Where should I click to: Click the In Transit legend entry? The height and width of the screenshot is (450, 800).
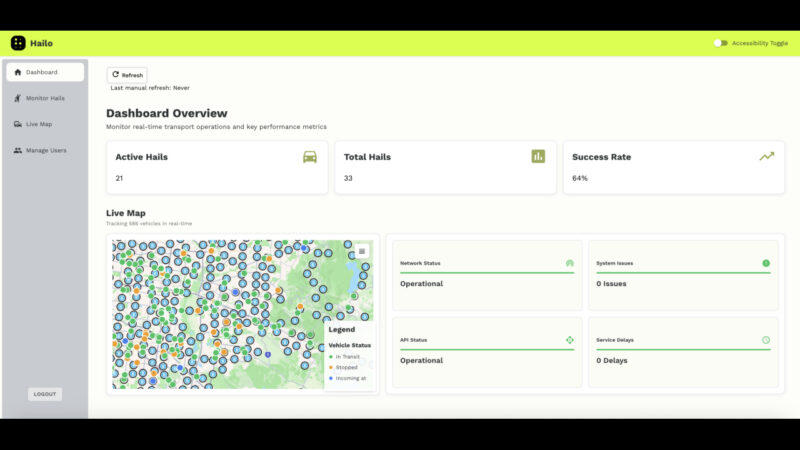[x=345, y=357]
